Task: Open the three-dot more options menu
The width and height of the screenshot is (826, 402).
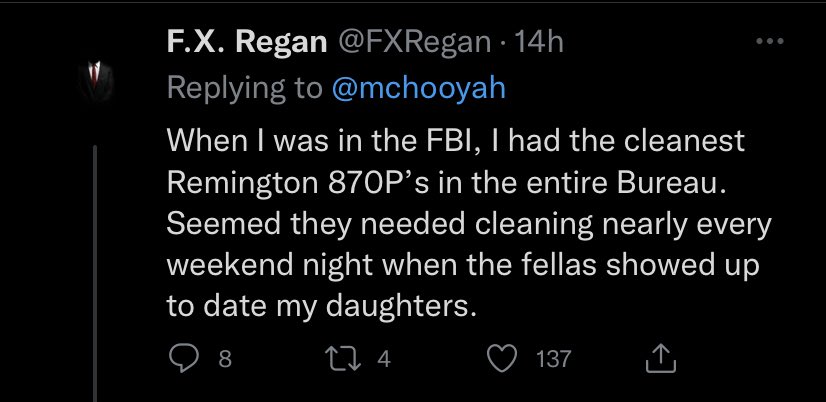Action: 768,43
